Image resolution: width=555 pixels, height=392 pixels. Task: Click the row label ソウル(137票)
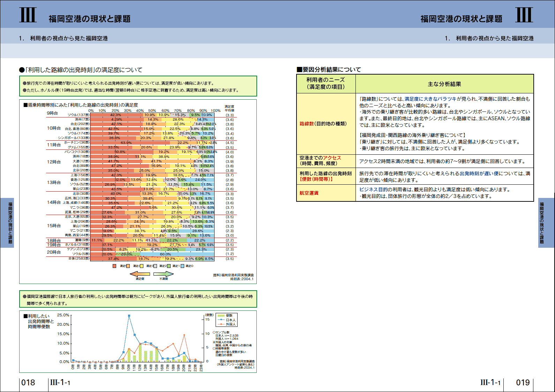pos(78,115)
